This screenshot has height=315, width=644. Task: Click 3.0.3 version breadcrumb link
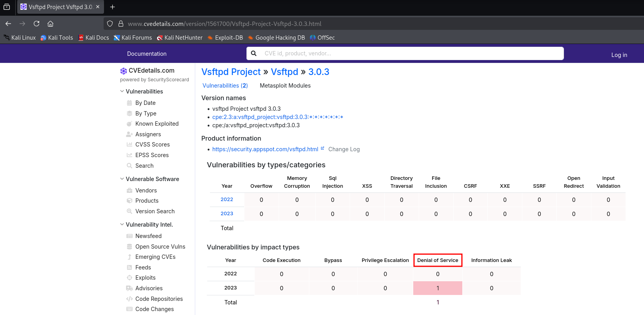(319, 72)
